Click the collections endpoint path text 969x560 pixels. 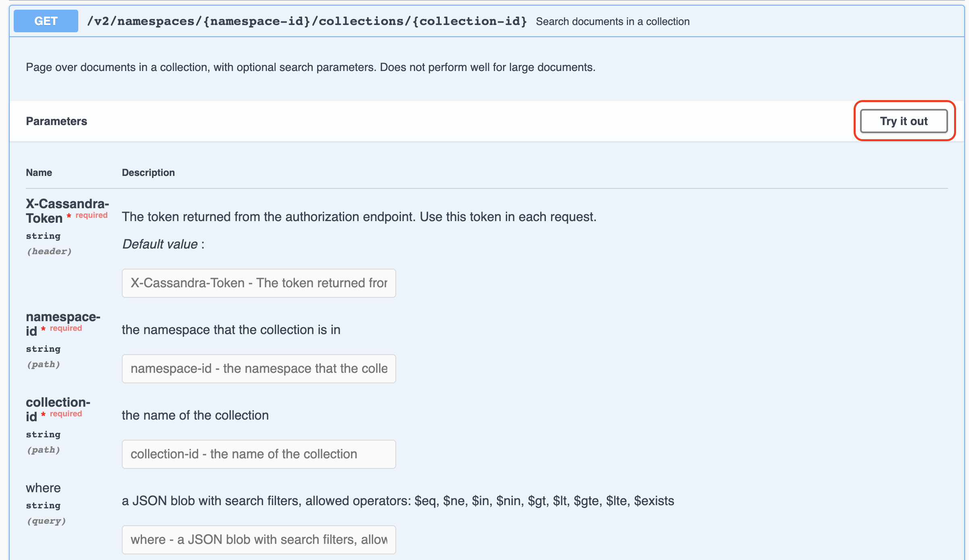coord(307,21)
